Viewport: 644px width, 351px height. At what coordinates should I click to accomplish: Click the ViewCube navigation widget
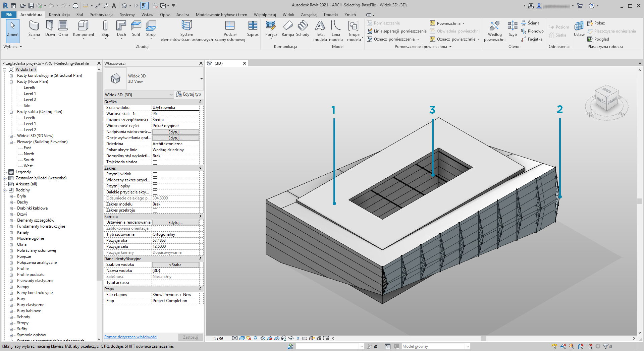[x=606, y=102]
